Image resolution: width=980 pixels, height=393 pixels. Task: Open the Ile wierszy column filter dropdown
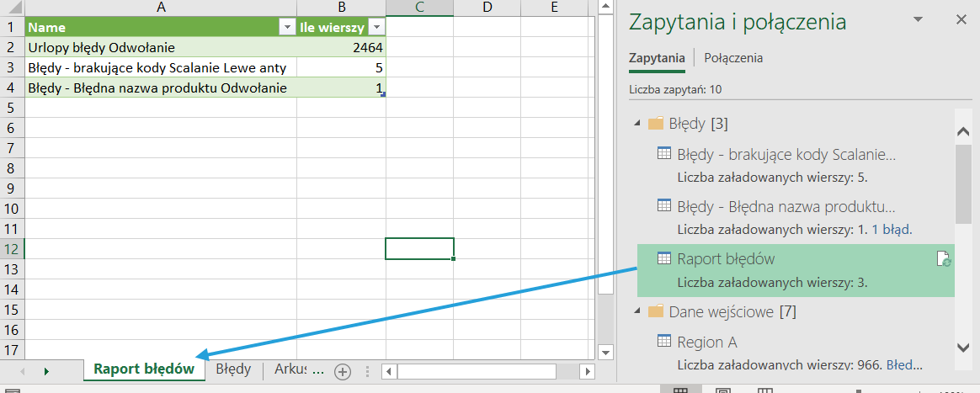click(x=375, y=28)
